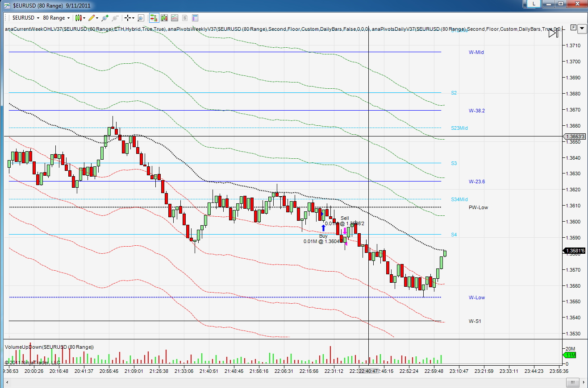This screenshot has width=588, height=388.
Task: Click the S4 pivot label
Action: (454, 235)
